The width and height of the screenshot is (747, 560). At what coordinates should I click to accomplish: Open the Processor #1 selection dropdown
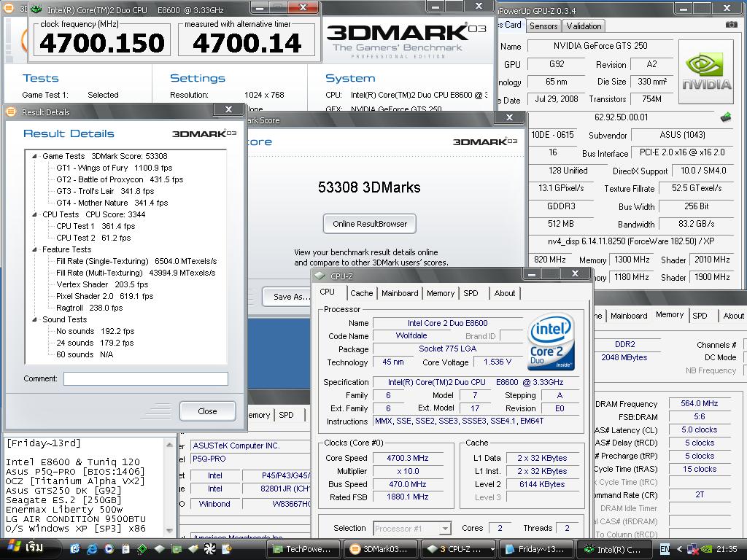[x=444, y=528]
